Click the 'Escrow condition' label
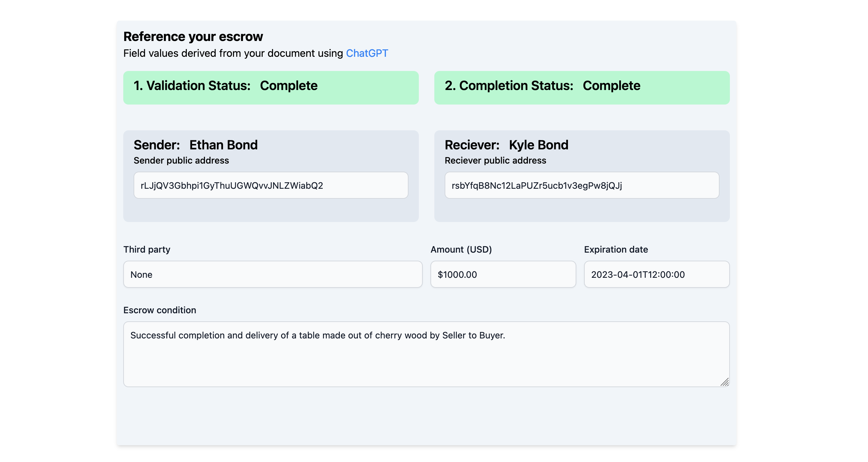Image resolution: width=868 pixels, height=462 pixels. coord(160,310)
